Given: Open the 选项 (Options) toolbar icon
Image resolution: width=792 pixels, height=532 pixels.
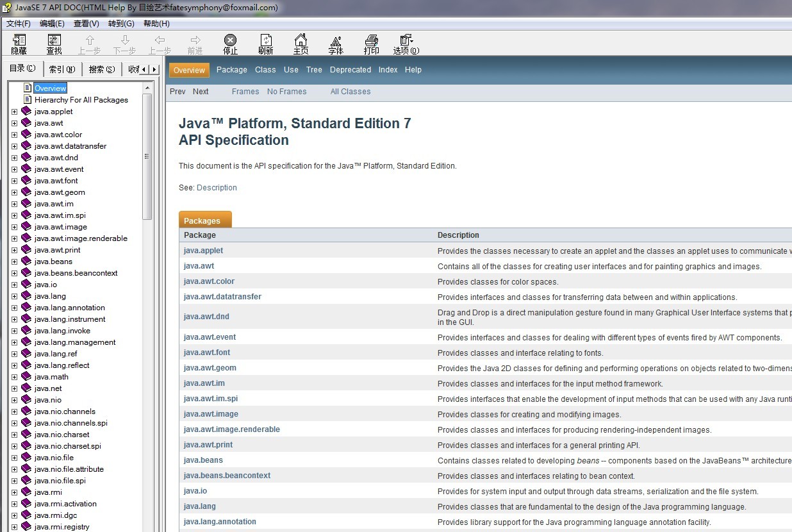Looking at the screenshot, I should click(406, 40).
